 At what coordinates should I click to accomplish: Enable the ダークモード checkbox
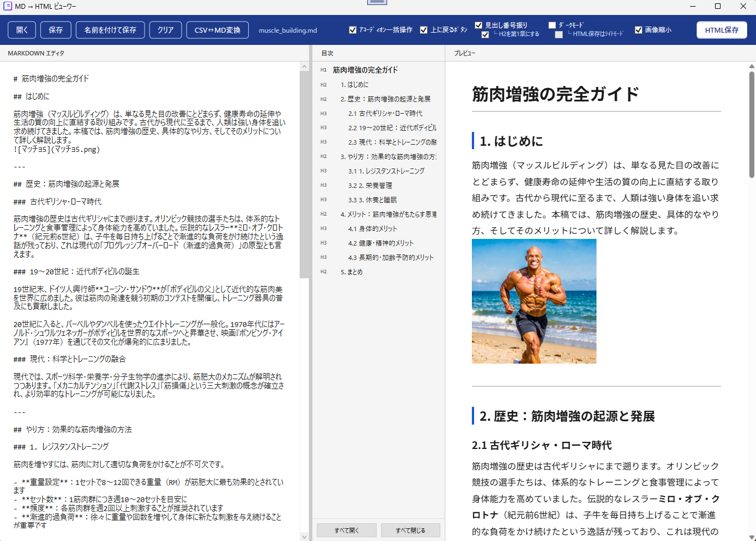point(552,25)
